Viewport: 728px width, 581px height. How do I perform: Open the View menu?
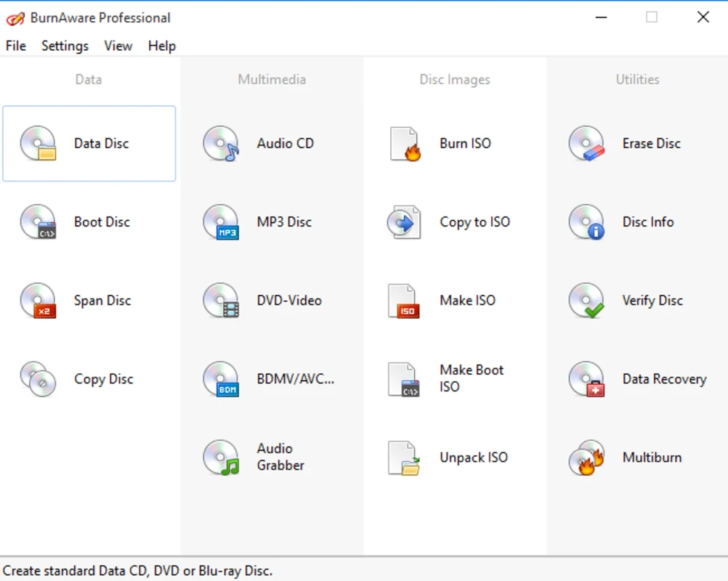tap(118, 46)
